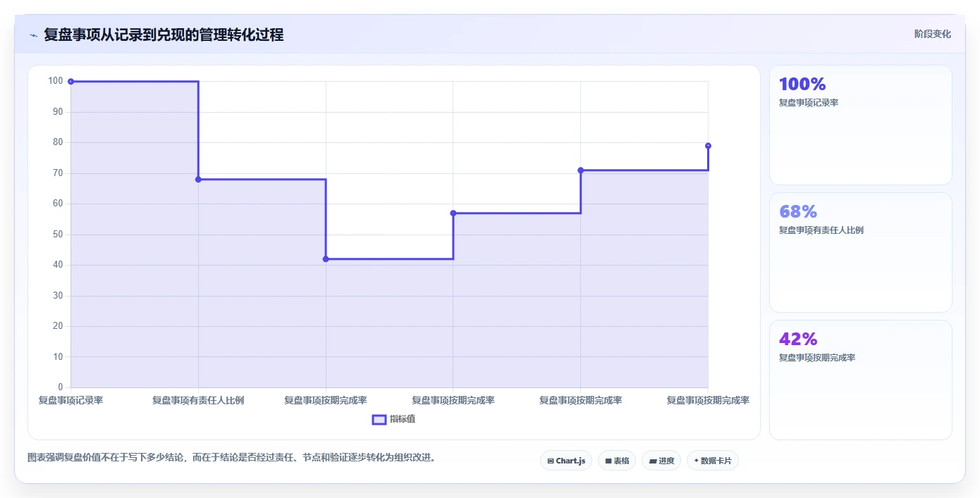
Task: Click the 100% value in first card
Action: click(802, 85)
